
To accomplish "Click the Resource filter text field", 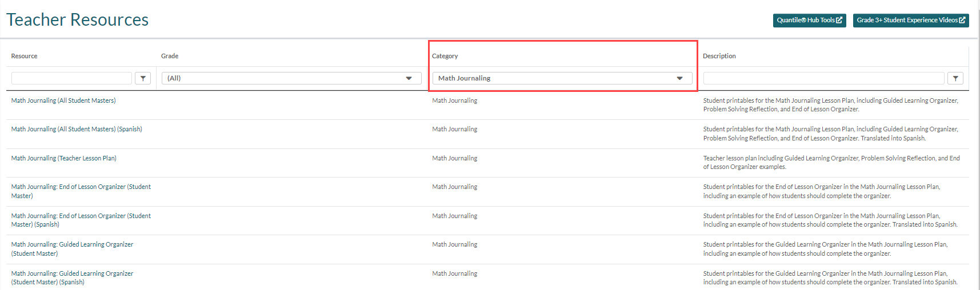I will click(71, 78).
